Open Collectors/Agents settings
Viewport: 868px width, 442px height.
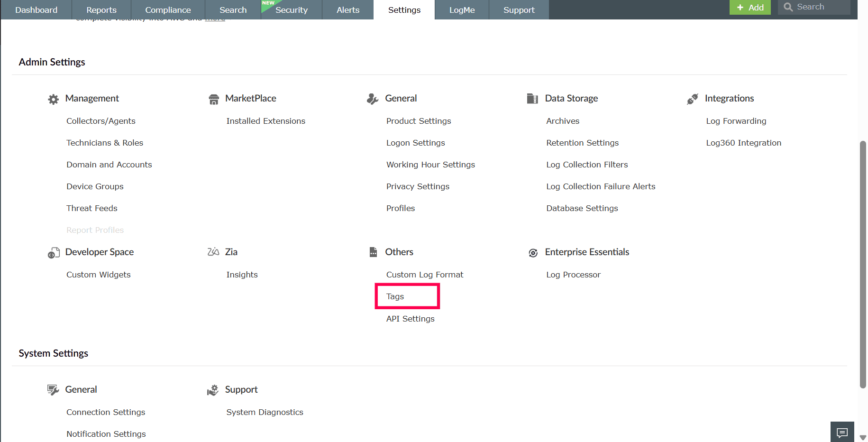point(101,121)
